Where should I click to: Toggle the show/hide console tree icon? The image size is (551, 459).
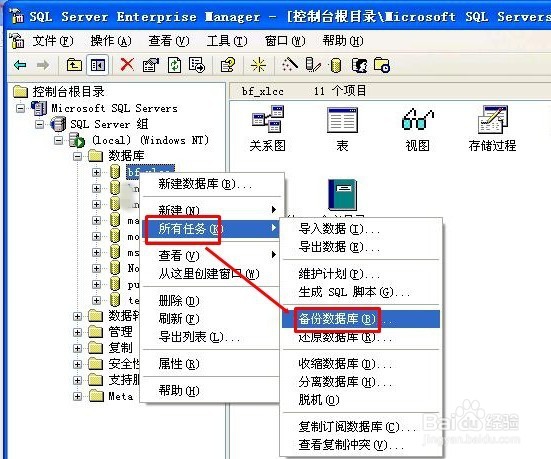click(x=98, y=65)
